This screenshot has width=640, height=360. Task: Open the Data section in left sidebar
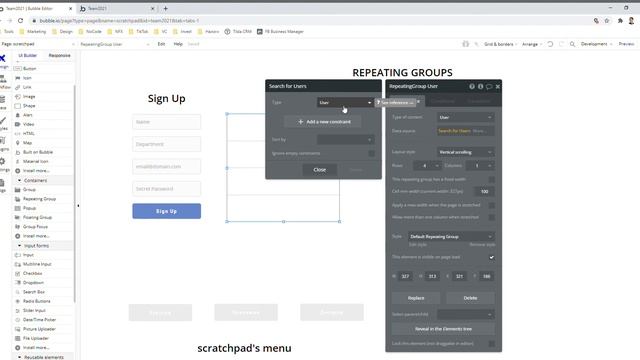click(x=3, y=102)
